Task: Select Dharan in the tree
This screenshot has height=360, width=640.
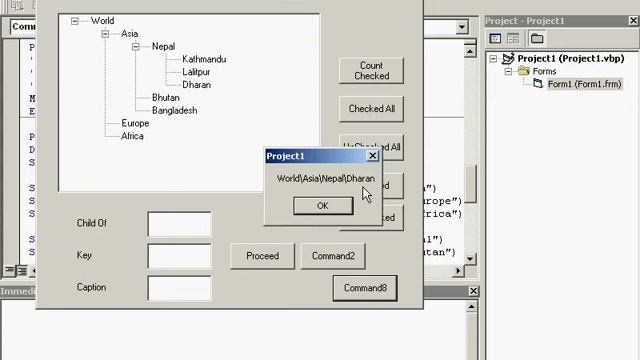Action: tap(196, 85)
